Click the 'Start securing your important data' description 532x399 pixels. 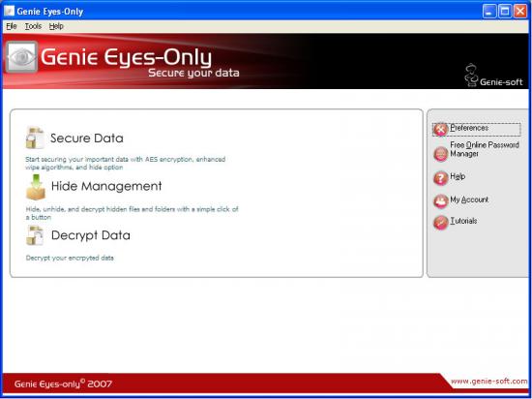125,164
